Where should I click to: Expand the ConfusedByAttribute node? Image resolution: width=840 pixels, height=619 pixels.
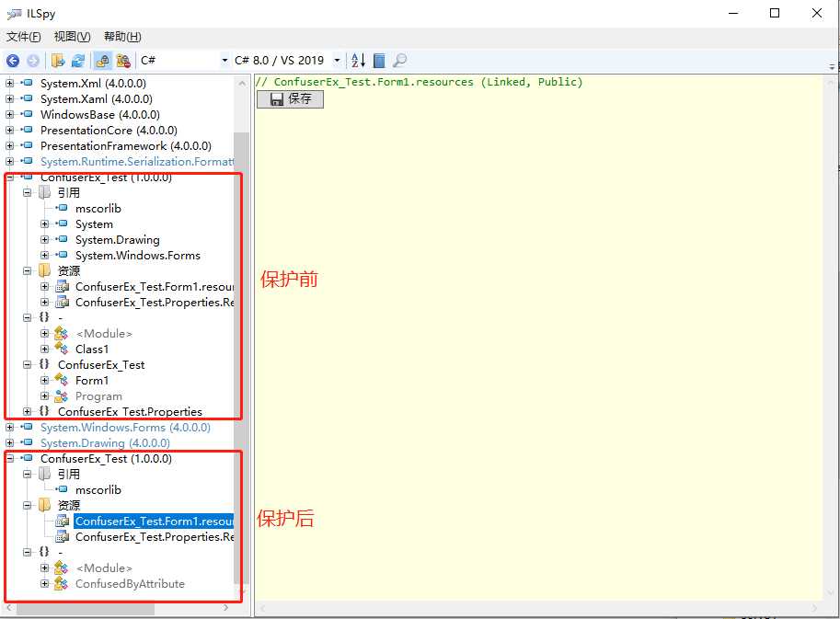[x=45, y=584]
